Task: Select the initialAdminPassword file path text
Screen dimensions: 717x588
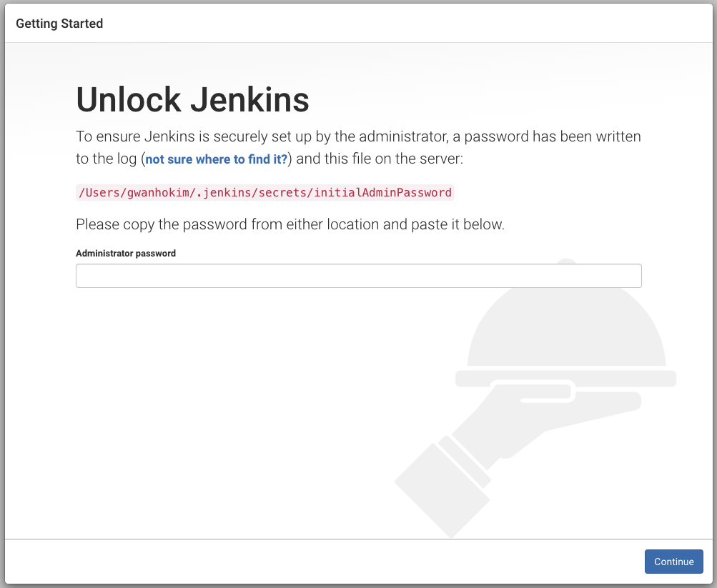Action: pos(265,192)
